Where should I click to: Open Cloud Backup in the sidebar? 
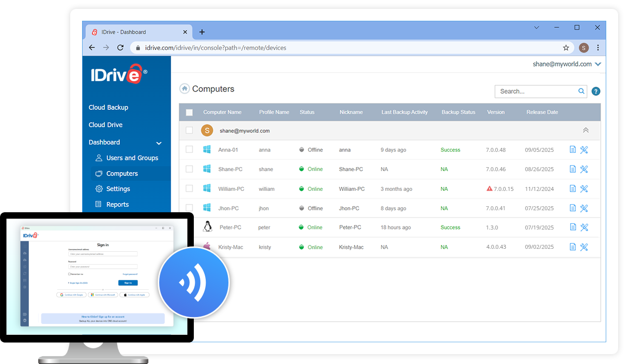108,107
